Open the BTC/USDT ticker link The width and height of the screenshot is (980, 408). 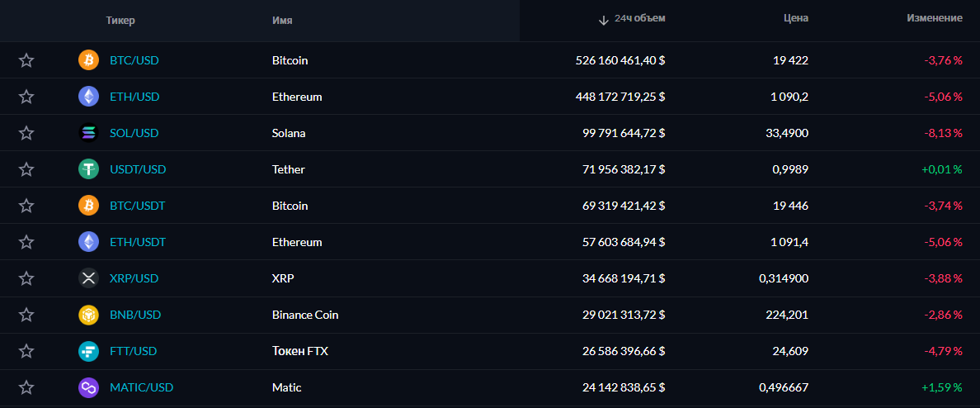138,206
